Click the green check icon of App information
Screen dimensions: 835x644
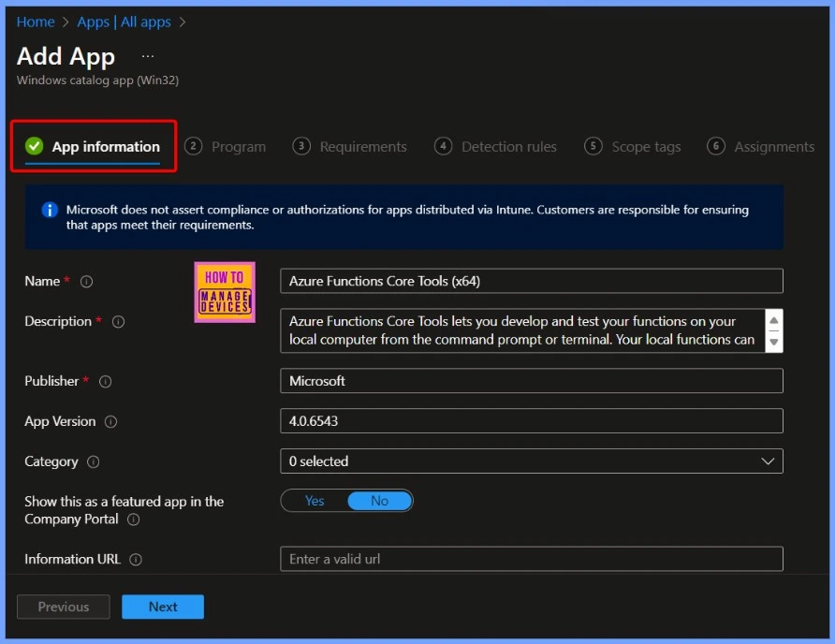(35, 146)
